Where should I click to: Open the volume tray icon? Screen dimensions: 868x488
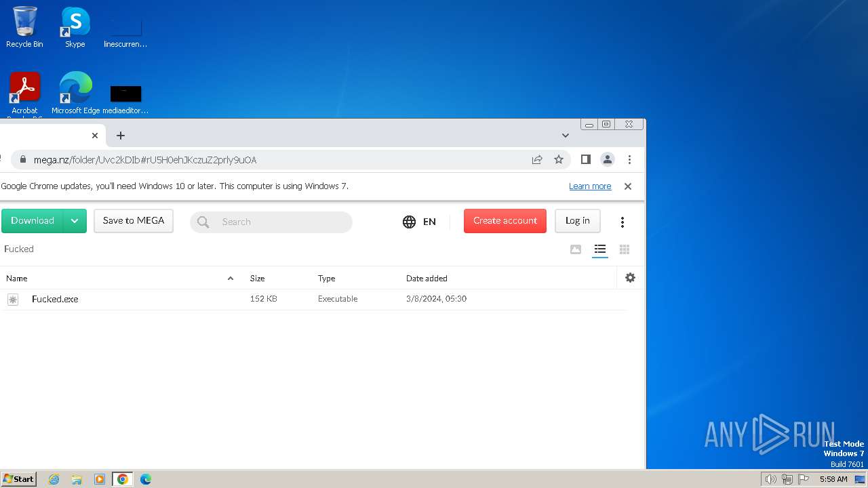[x=770, y=479]
